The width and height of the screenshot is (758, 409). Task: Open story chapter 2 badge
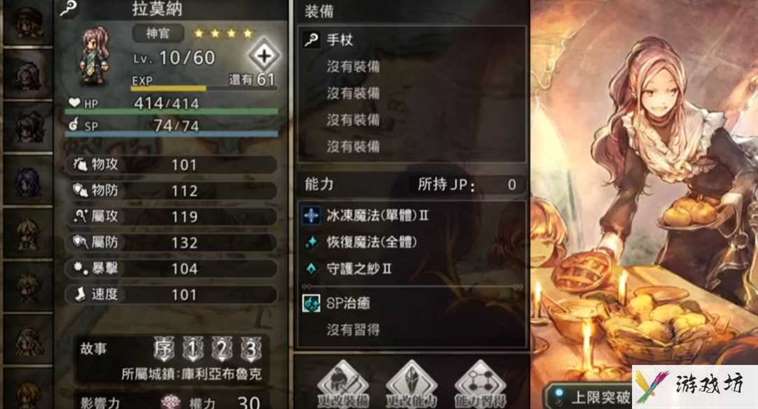[222, 349]
